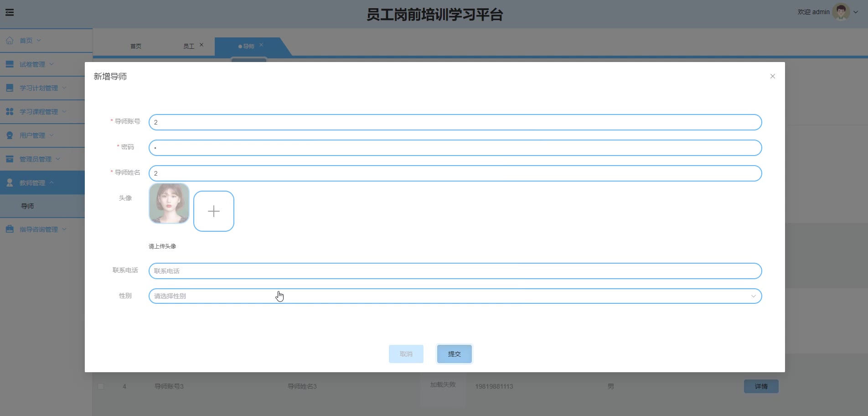Screen dimensions: 868x416
Task: Expand the admin account menu arrow
Action: pyautogui.click(x=856, y=12)
